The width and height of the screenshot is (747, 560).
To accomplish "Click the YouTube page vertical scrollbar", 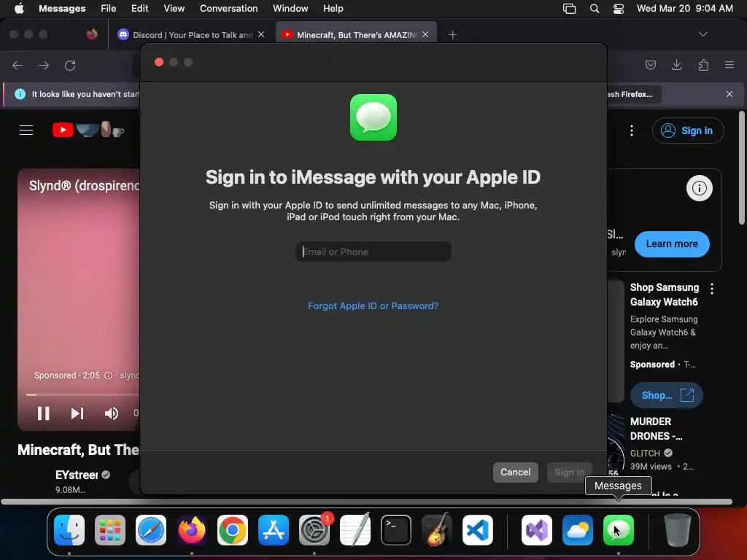I will coord(741,168).
